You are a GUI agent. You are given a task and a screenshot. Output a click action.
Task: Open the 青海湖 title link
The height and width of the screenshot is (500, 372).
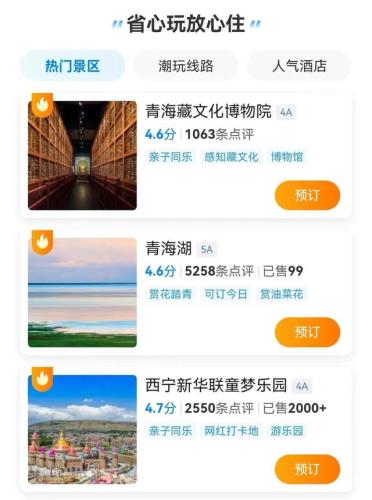click(169, 249)
